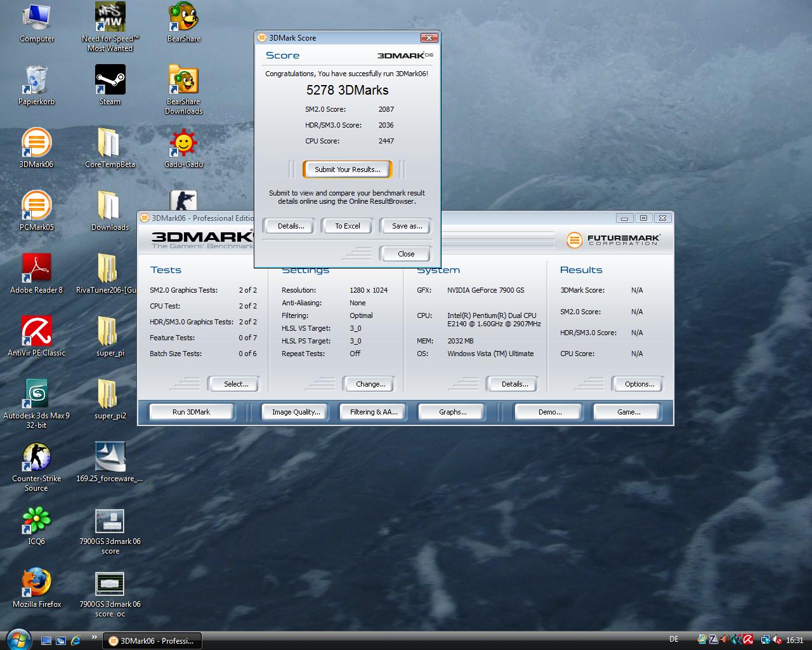This screenshot has height=650, width=812.
Task: Open the Downloads folder on desktop
Action: click(110, 211)
